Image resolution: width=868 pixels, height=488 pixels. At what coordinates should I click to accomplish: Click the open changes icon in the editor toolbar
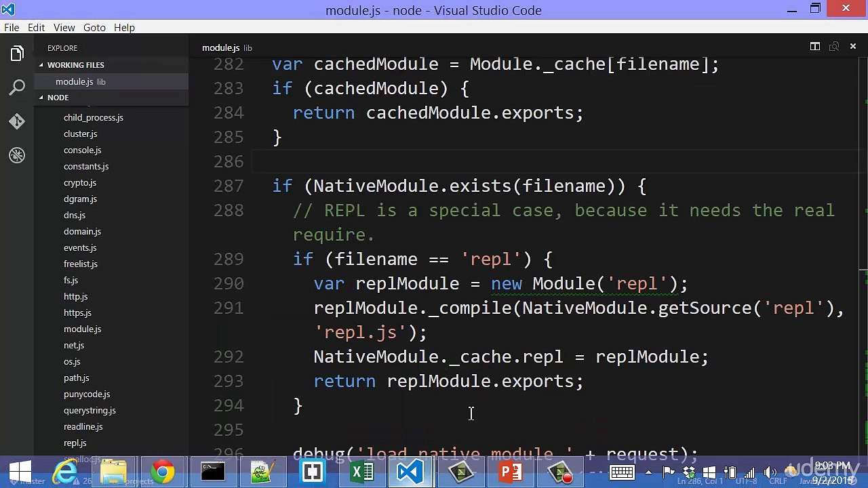834,47
